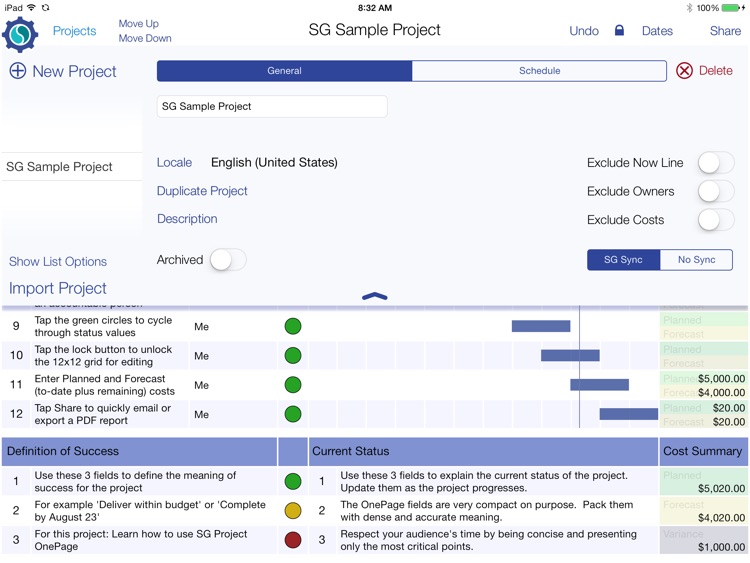Tap the Gantt bar for task 12
750x563 pixels.
click(x=629, y=414)
